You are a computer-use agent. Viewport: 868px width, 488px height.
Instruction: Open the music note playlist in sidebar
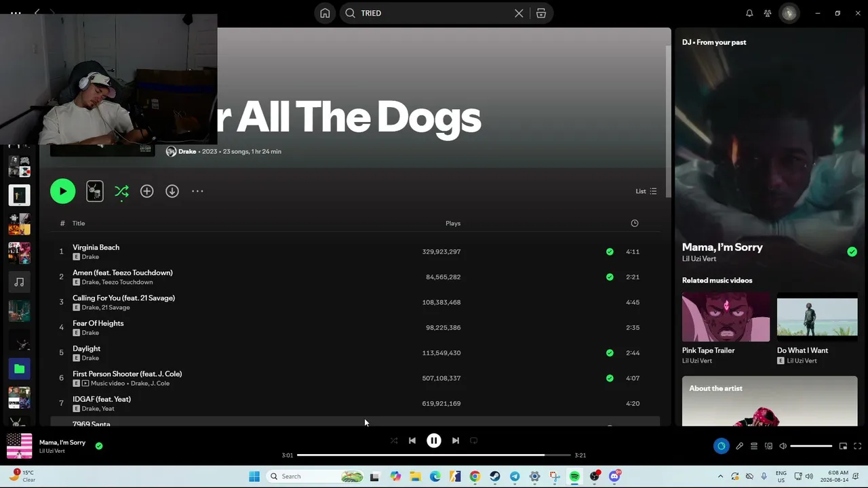pos(19,282)
